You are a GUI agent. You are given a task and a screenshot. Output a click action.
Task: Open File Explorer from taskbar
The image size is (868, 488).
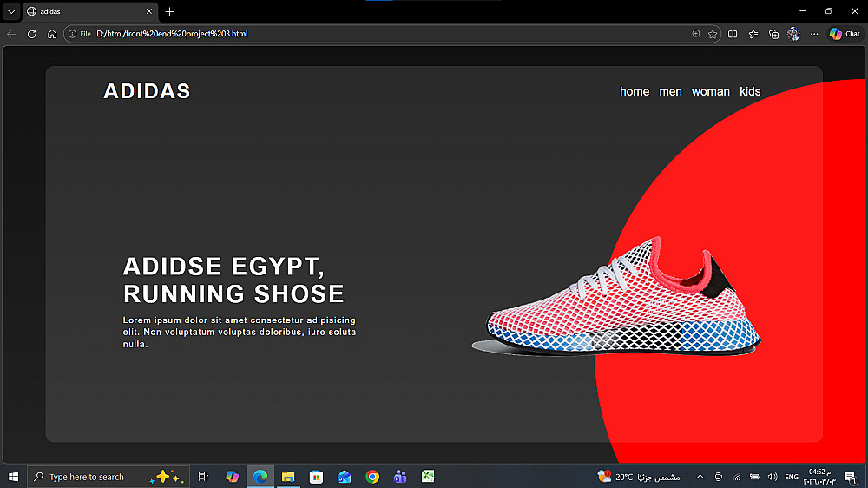[x=288, y=477]
